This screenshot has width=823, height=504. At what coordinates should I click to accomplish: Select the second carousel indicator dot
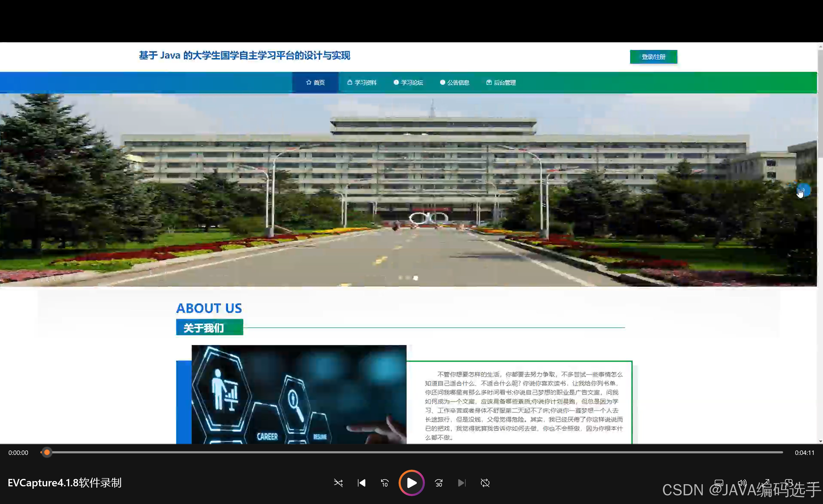408,278
